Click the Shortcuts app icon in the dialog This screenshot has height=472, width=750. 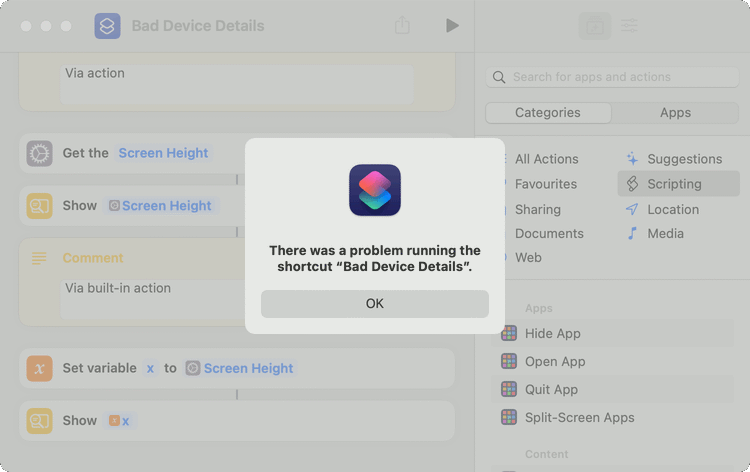tap(375, 190)
